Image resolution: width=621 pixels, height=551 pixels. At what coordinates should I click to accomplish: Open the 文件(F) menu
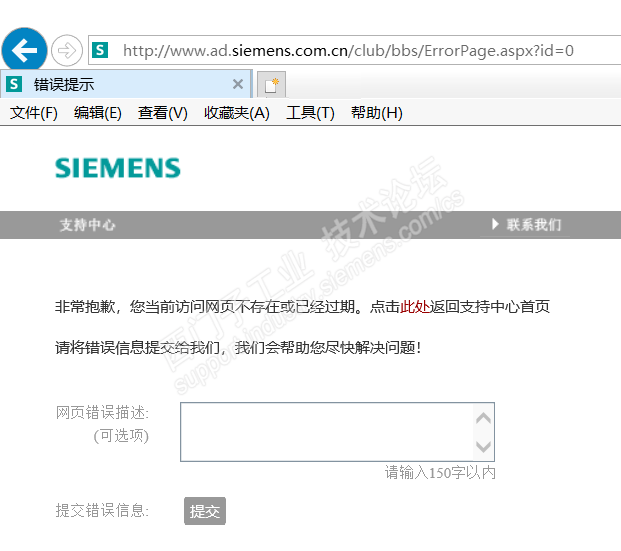[34, 113]
